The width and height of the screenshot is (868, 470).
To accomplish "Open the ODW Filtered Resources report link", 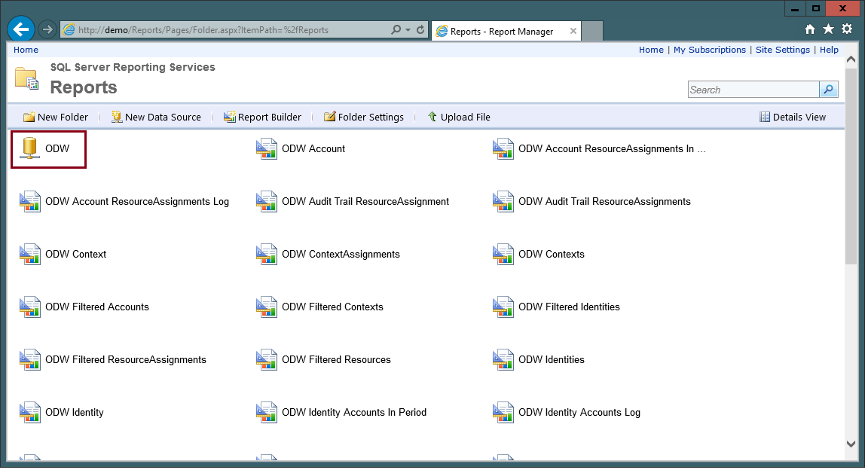I will pos(336,359).
